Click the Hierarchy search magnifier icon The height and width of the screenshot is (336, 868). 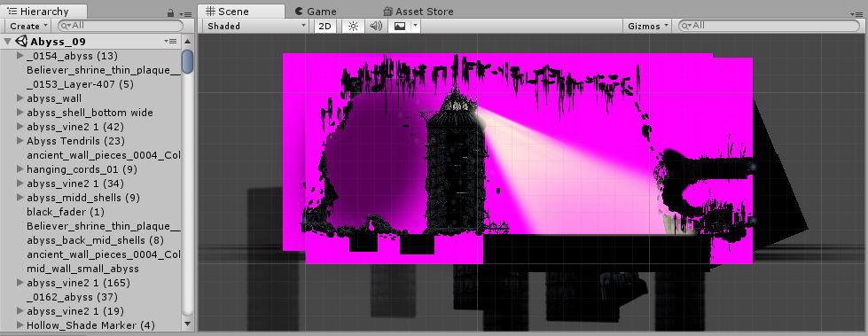pyautogui.click(x=66, y=26)
